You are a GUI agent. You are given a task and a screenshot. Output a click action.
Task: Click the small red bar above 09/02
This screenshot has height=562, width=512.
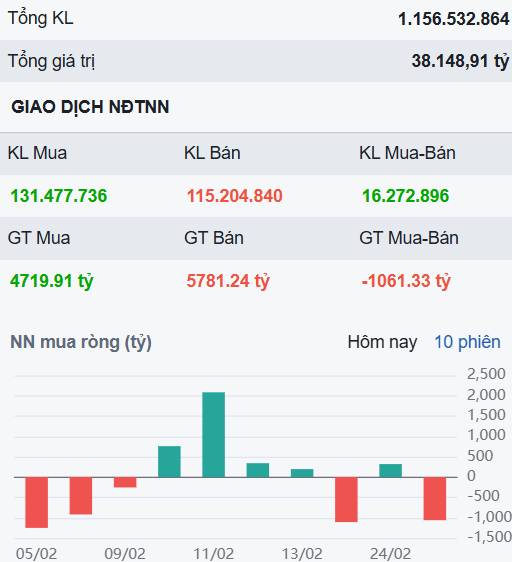pyautogui.click(x=125, y=482)
